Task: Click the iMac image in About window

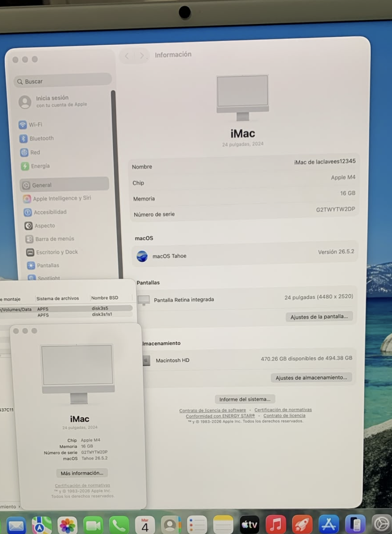Action: tap(78, 374)
